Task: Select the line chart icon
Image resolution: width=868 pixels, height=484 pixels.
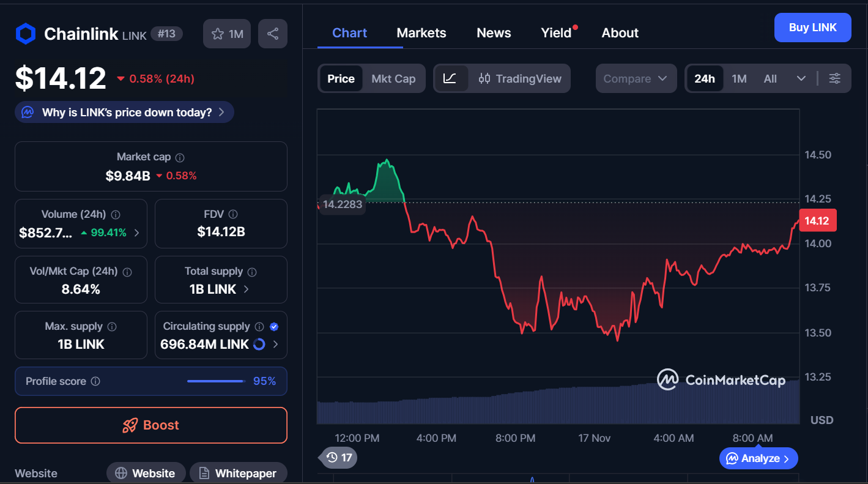Action: pos(450,78)
